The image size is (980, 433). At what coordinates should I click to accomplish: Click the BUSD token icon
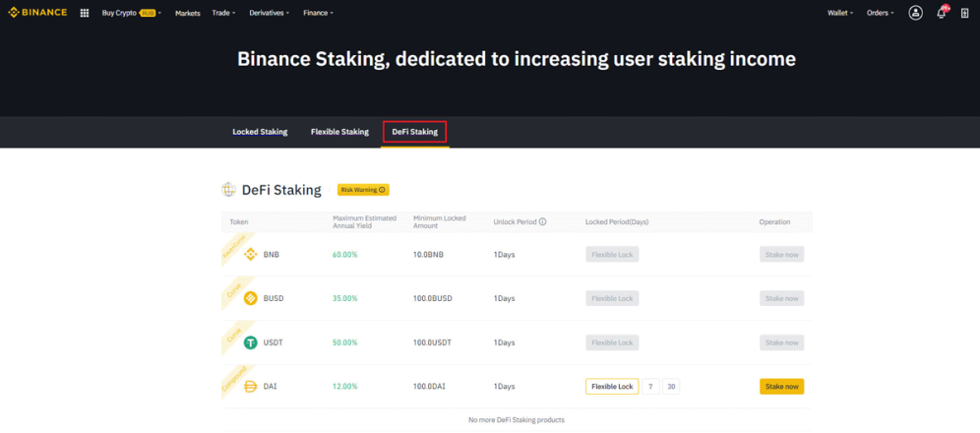coord(251,298)
